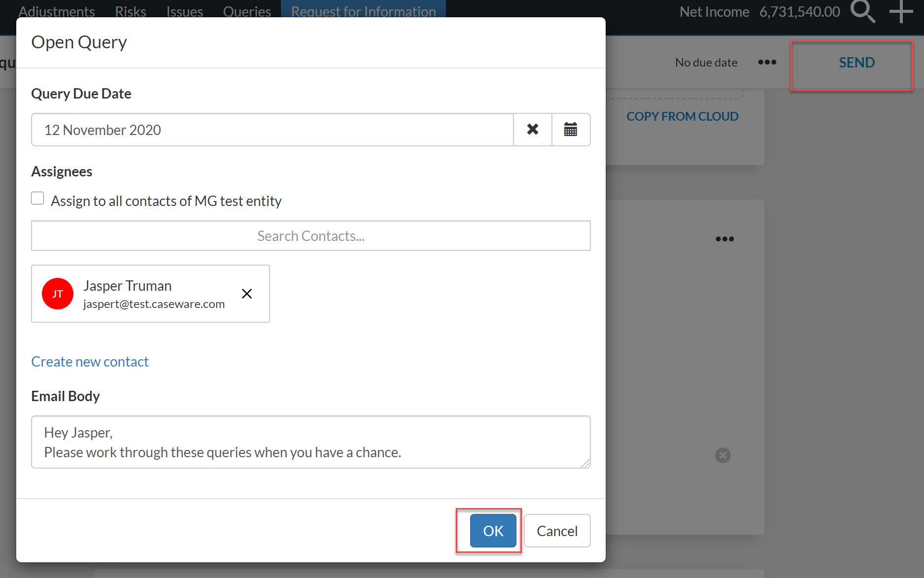Open the Issues tab
Image resolution: width=924 pixels, height=578 pixels.
click(185, 11)
